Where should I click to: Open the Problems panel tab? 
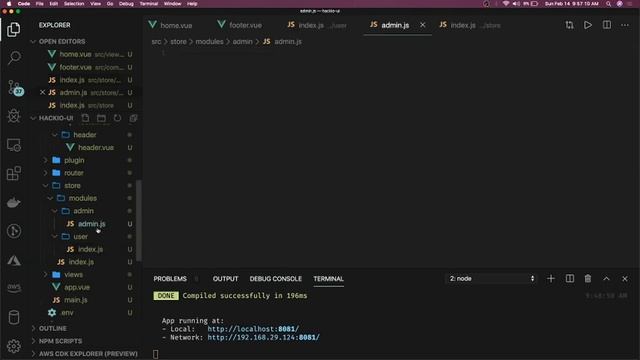[170, 279]
